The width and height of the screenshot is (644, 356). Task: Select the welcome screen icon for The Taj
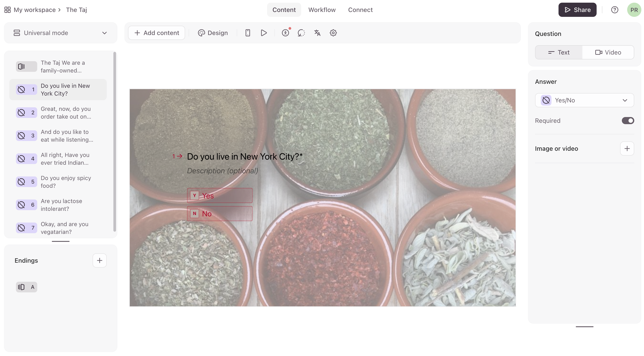click(27, 67)
